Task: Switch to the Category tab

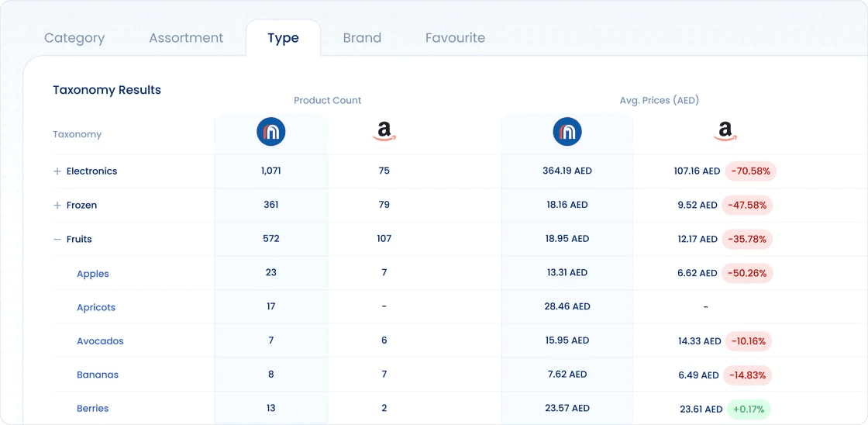Action: point(74,38)
